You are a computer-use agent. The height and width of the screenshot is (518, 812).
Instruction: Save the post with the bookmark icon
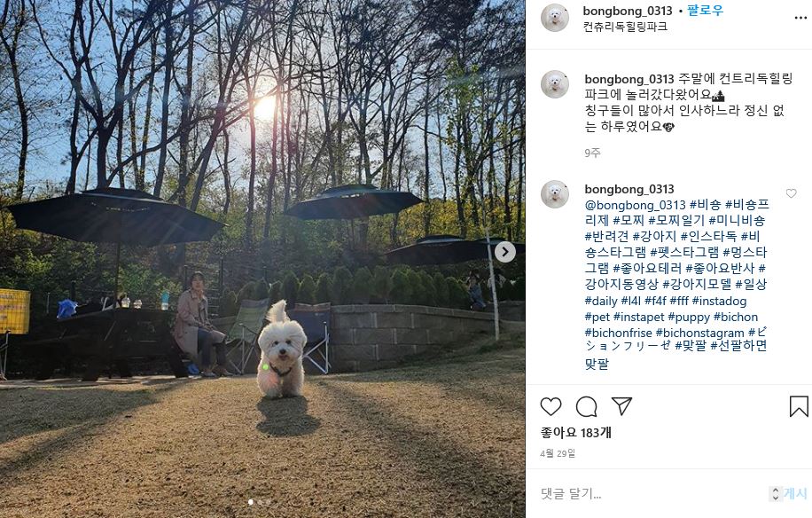pos(799,406)
